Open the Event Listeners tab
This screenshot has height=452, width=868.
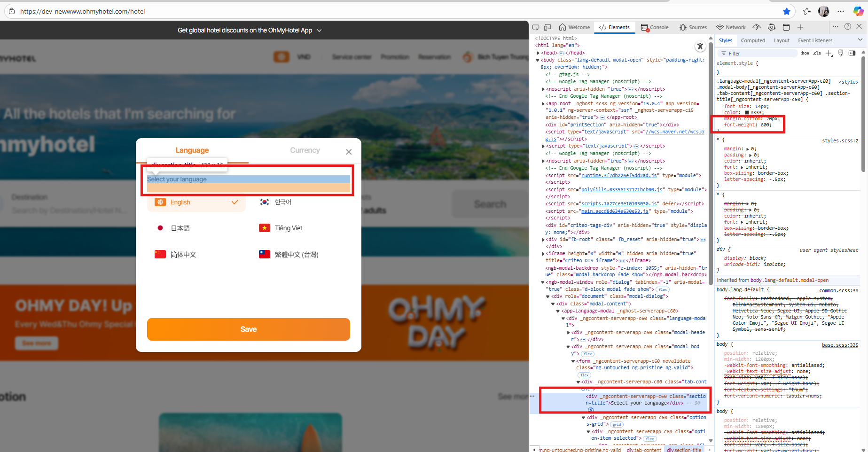(815, 40)
